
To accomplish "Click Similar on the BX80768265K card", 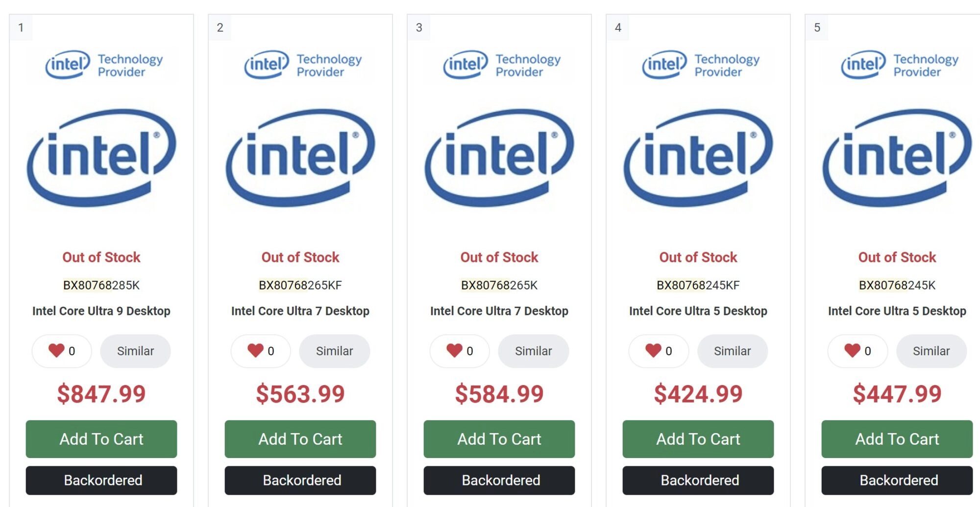I will (x=533, y=351).
